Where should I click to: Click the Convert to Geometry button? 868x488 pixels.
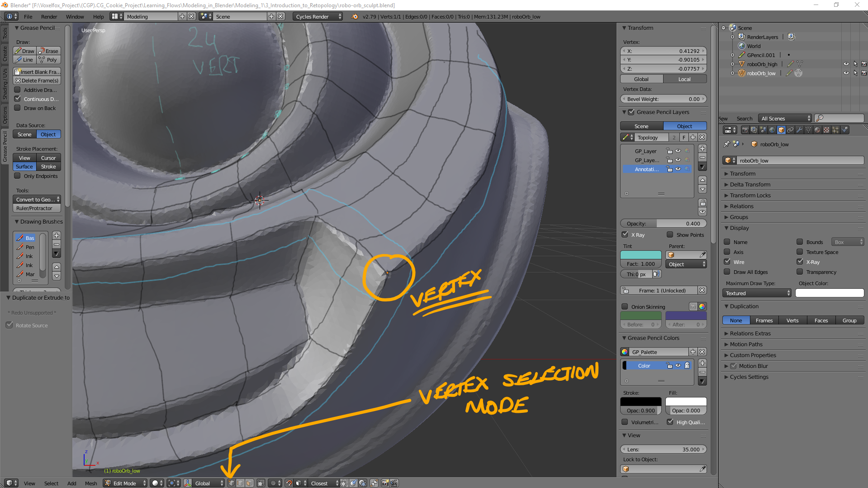[x=36, y=199]
